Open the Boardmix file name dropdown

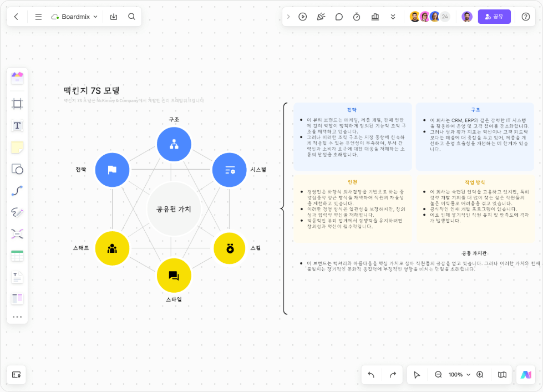[74, 17]
